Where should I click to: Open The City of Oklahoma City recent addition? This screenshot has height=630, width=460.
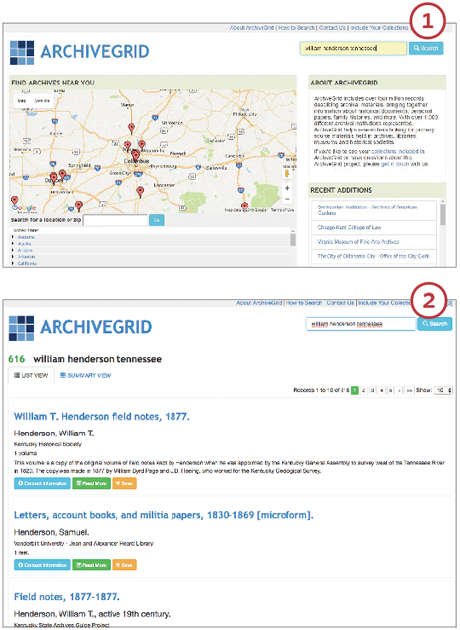(x=373, y=256)
